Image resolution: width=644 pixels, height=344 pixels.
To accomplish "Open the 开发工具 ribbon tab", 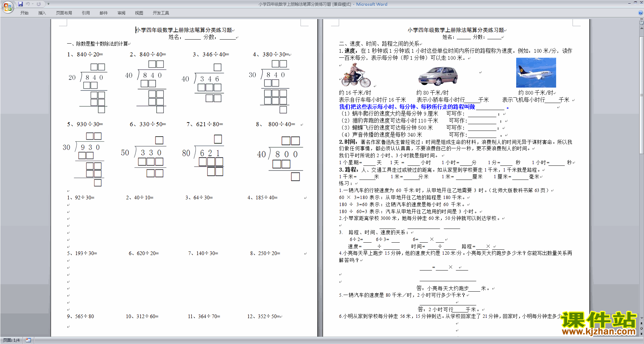I will (161, 13).
